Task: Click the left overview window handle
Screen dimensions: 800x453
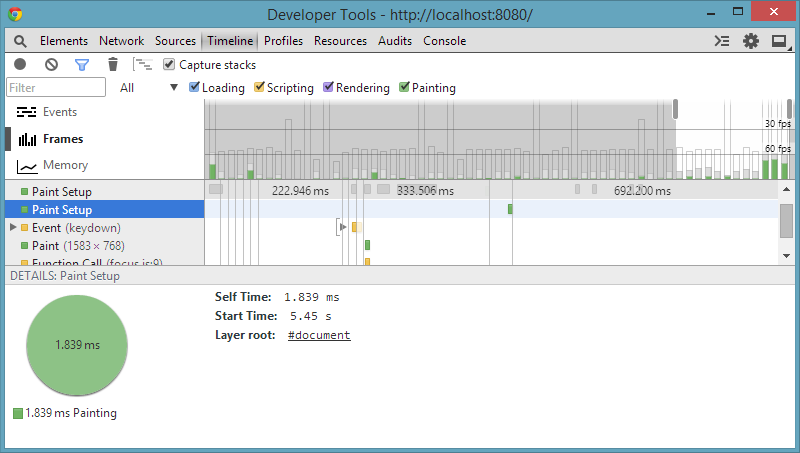Action: [676, 109]
